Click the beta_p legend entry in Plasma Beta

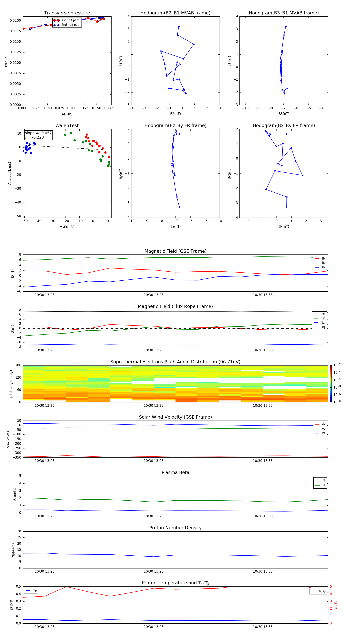[x=320, y=480]
